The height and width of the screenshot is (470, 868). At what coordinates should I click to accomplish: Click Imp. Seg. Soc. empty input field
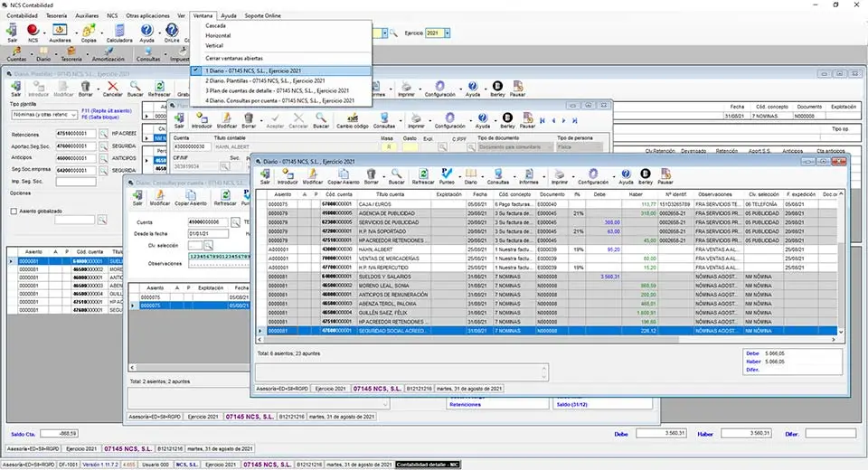click(76, 182)
